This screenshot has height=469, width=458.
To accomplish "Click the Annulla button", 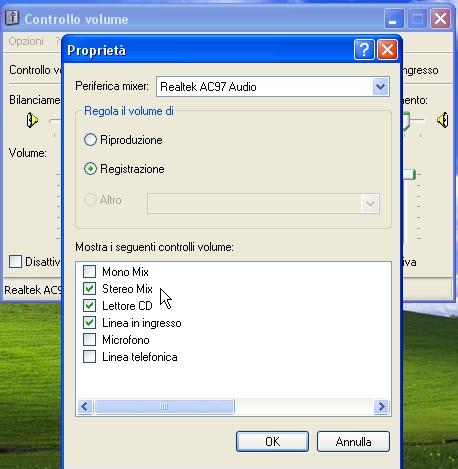I will pyautogui.click(x=353, y=442).
